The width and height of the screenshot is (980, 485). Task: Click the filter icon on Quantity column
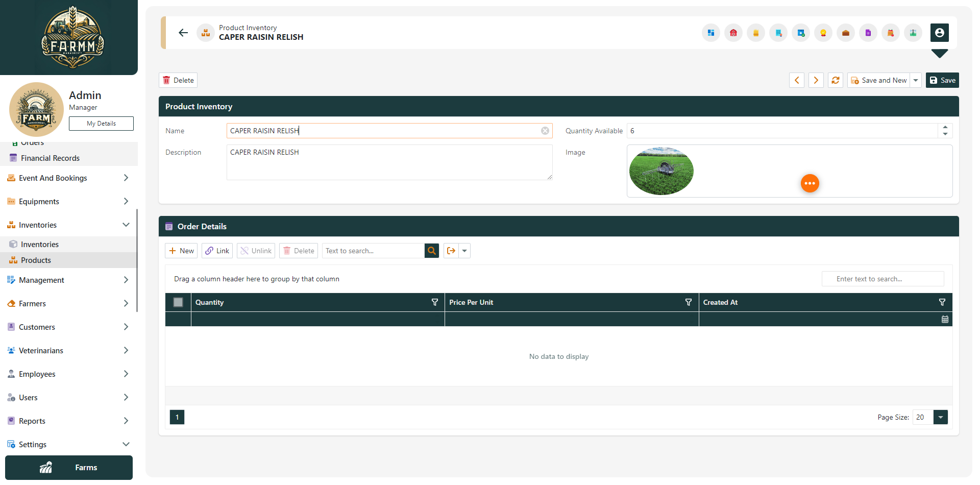click(x=434, y=302)
